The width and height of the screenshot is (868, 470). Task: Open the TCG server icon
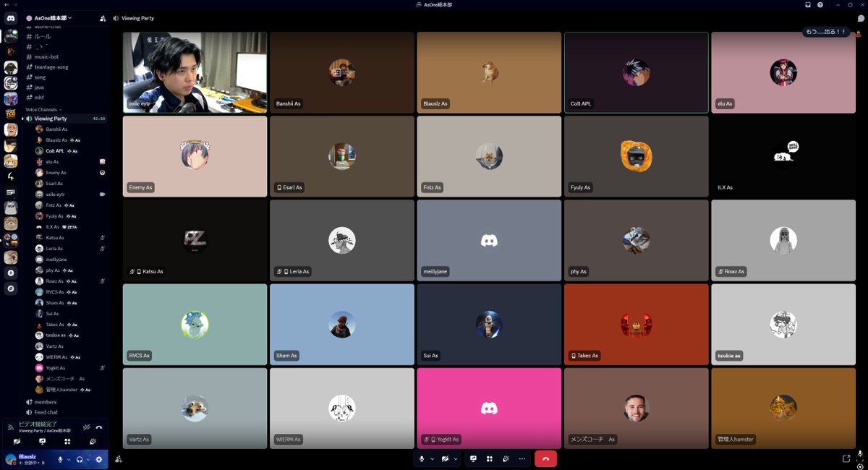pos(11,115)
